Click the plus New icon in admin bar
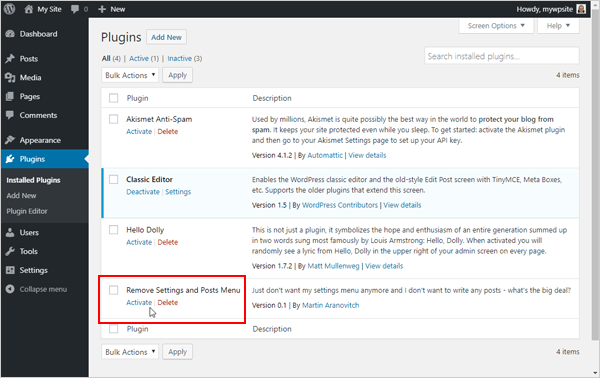Image resolution: width=600 pixels, height=378 pixels. pos(102,9)
